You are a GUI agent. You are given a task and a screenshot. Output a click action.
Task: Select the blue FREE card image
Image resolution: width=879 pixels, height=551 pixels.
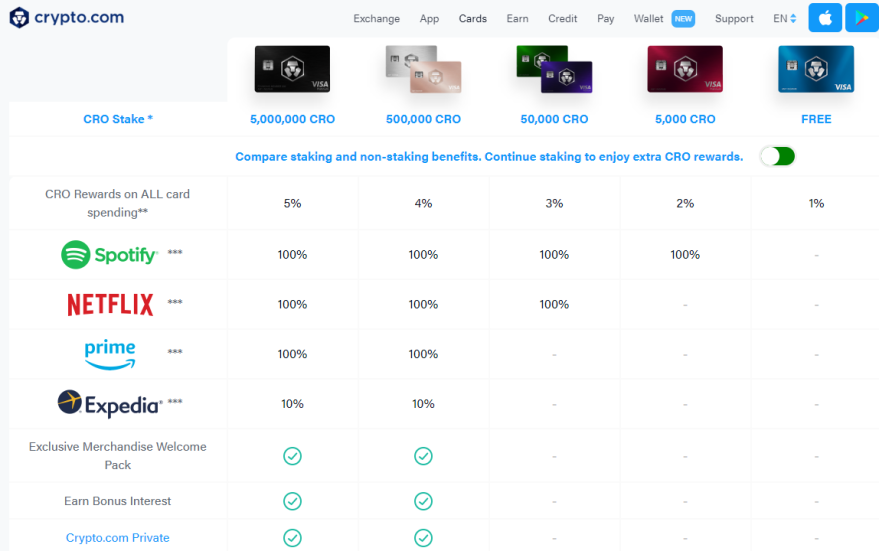[x=816, y=69]
